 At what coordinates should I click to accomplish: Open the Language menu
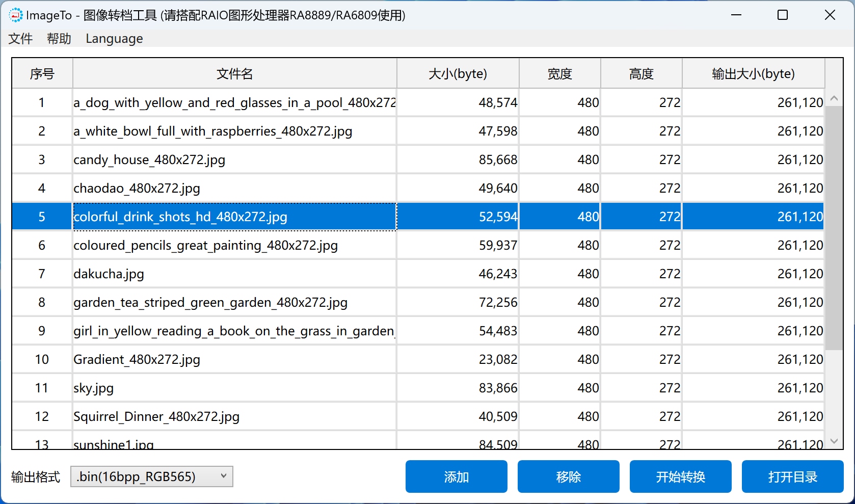point(114,39)
